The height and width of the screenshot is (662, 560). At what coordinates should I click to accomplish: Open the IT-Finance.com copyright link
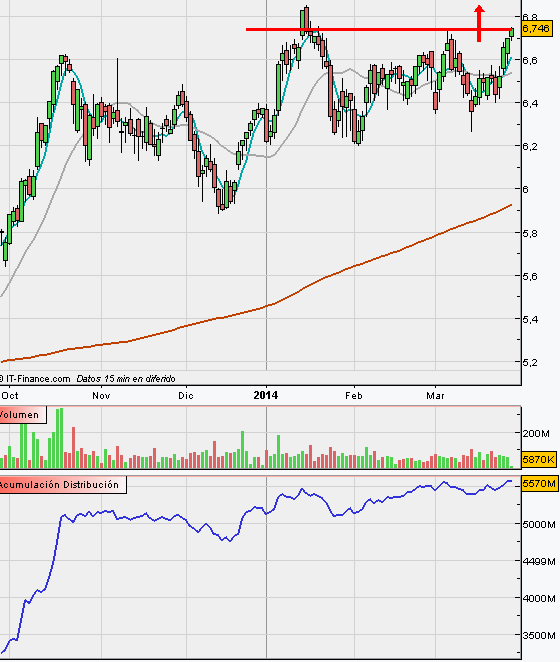35,379
